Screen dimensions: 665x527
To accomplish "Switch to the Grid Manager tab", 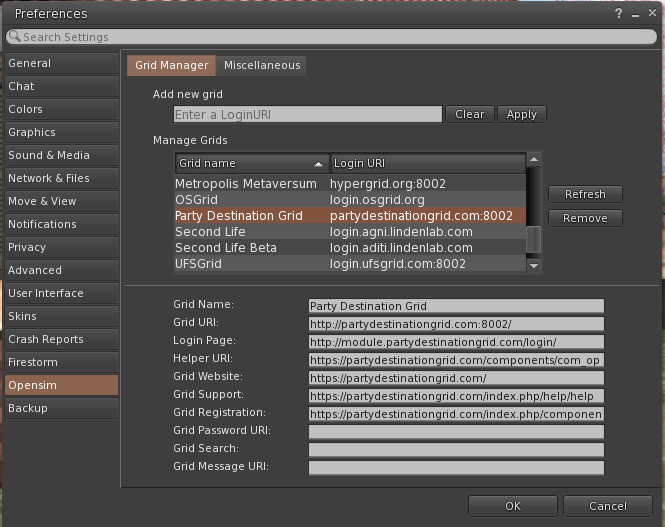I will click(171, 66).
